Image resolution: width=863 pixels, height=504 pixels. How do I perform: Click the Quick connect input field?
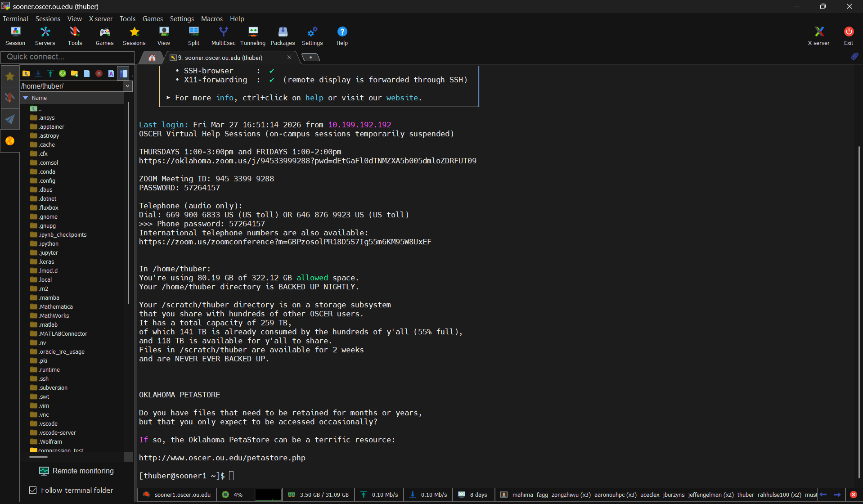pyautogui.click(x=67, y=57)
